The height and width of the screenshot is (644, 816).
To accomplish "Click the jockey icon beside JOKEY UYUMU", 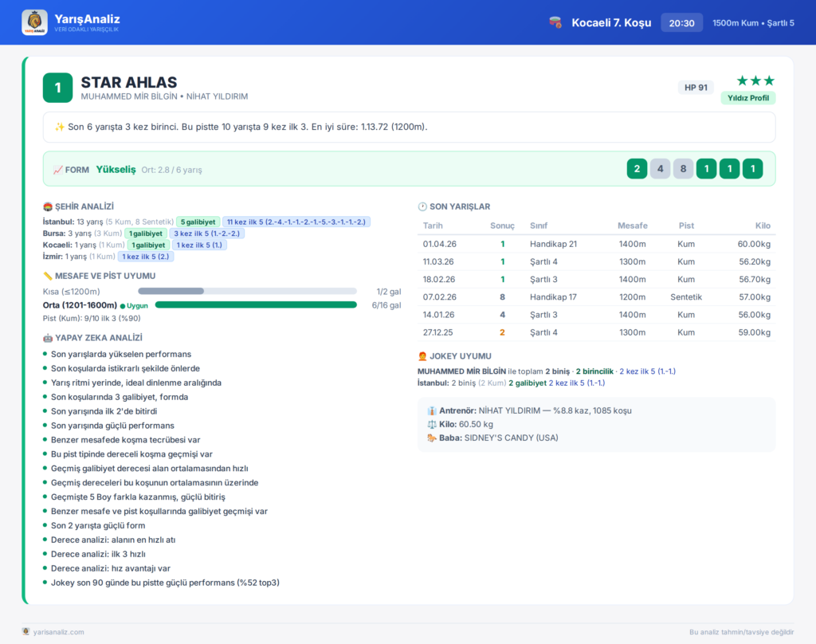I will [422, 356].
